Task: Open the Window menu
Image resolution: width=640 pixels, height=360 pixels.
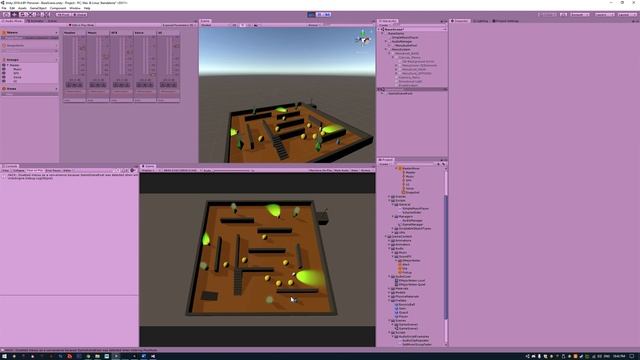Action: click(75, 8)
